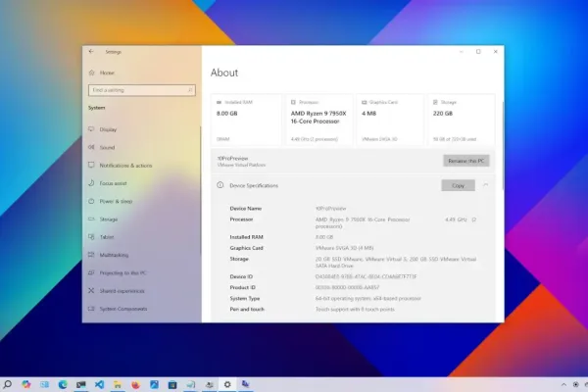Click the '64-bit operating system' system type value
This screenshot has height=392, width=588.
tap(367, 299)
